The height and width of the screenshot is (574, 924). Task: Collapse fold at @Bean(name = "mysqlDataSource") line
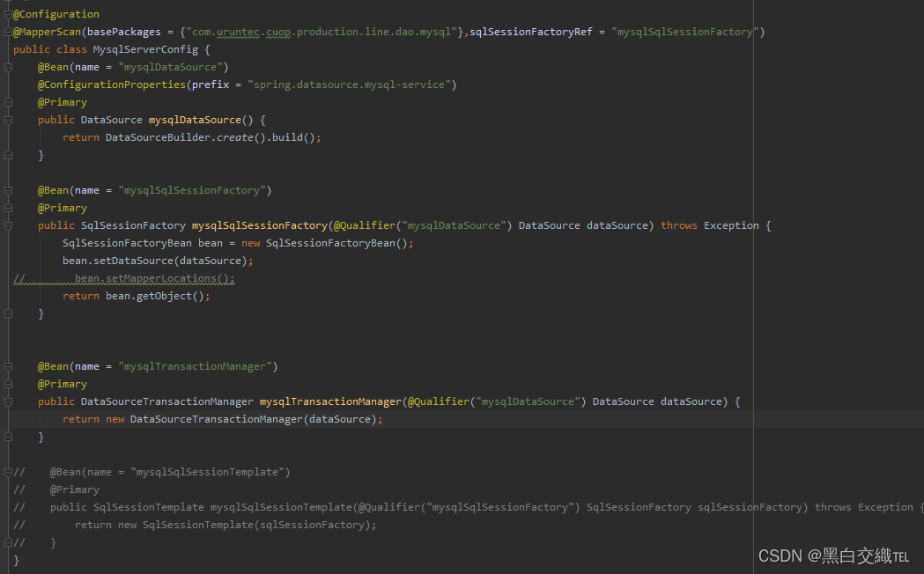pos(8,67)
